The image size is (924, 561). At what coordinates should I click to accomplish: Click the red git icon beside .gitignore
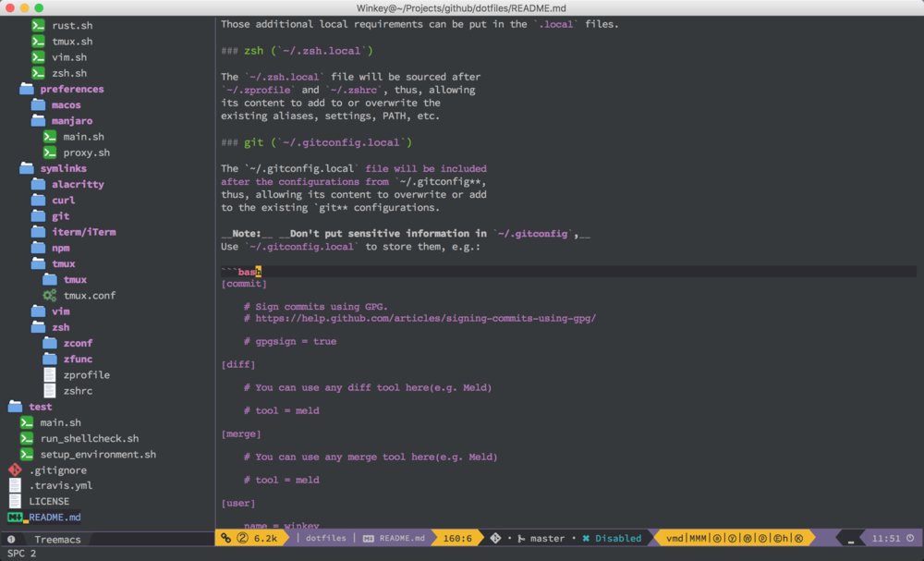tap(16, 470)
